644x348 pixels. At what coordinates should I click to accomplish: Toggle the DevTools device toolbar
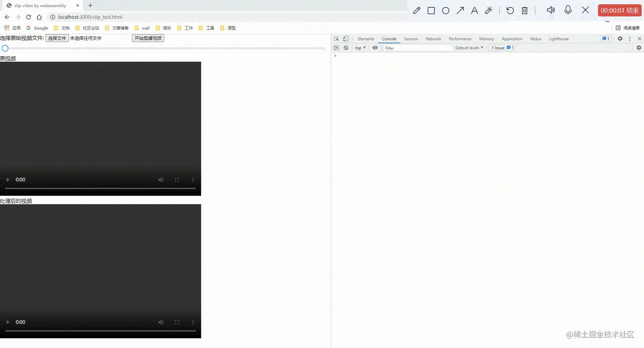(345, 38)
